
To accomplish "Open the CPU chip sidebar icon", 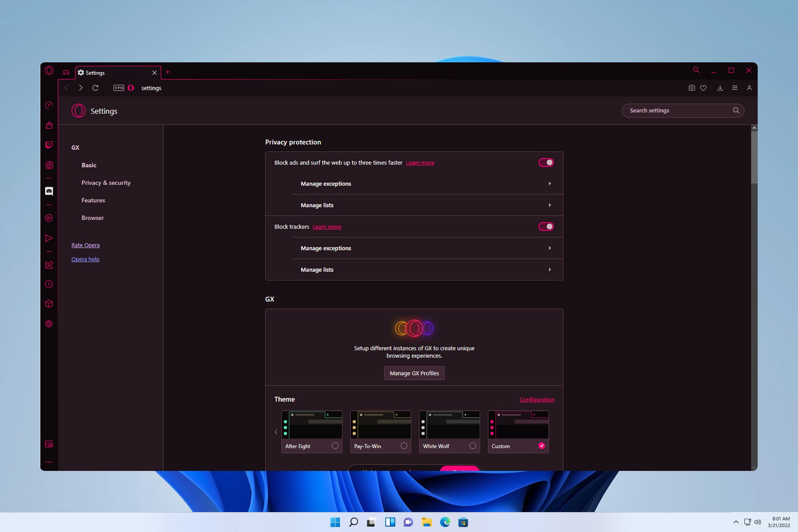I will (x=49, y=165).
